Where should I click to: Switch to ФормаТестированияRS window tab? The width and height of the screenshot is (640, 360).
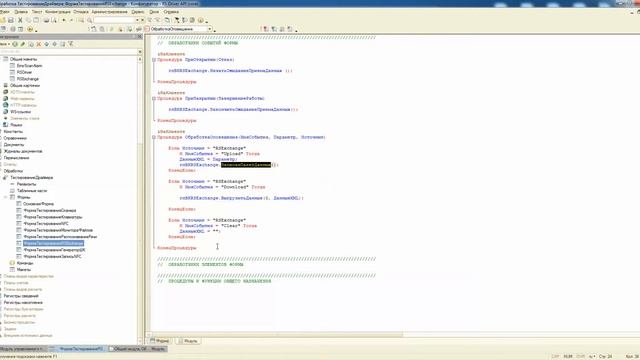pyautogui.click(x=78, y=349)
